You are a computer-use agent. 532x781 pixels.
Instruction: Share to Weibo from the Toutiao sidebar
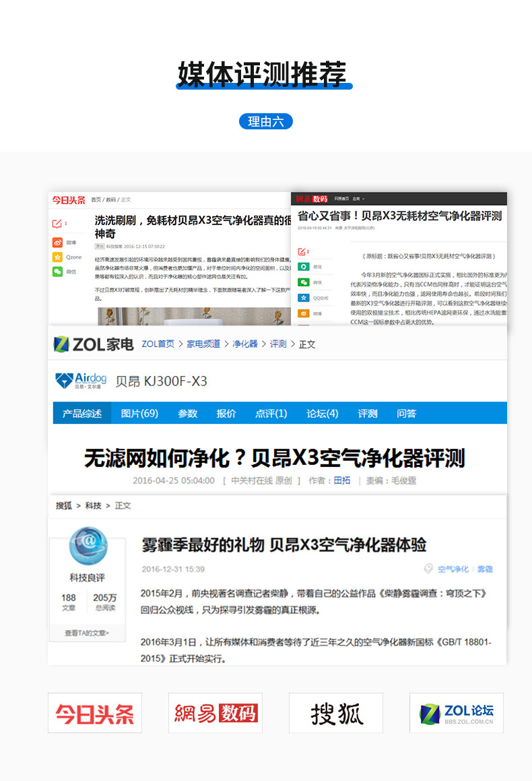point(58,243)
